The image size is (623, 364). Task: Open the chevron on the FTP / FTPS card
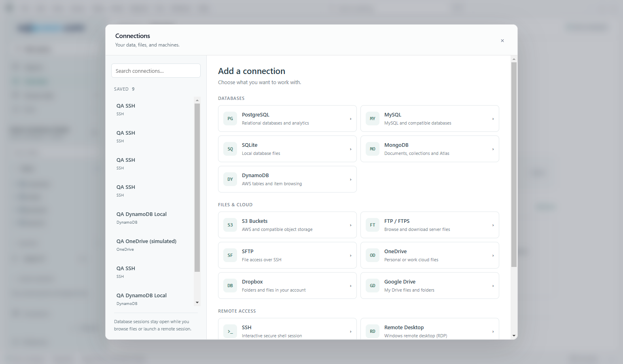(x=493, y=225)
